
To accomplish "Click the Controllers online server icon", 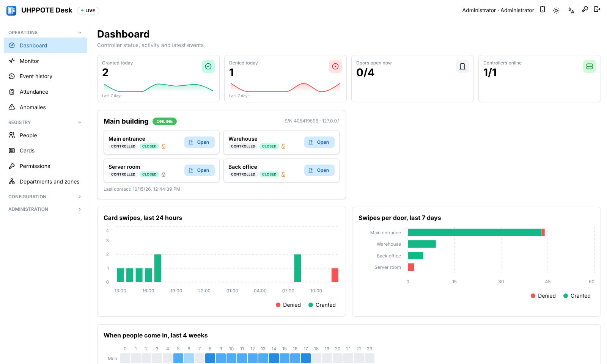I will click(590, 66).
